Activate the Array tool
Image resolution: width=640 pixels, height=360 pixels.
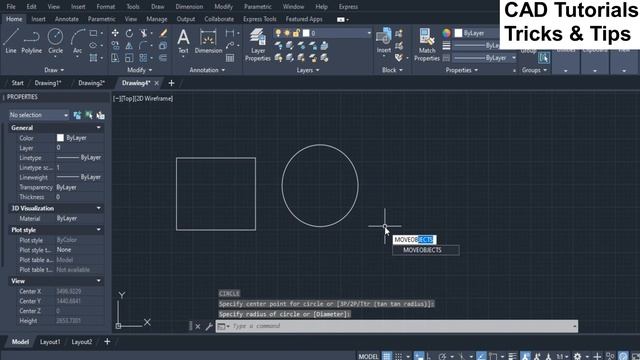pyautogui.click(x=143, y=58)
